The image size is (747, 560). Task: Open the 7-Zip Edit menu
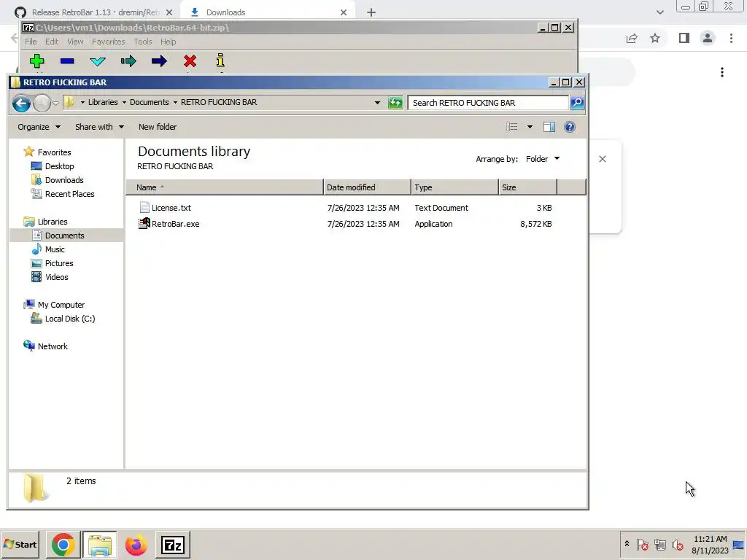(52, 42)
